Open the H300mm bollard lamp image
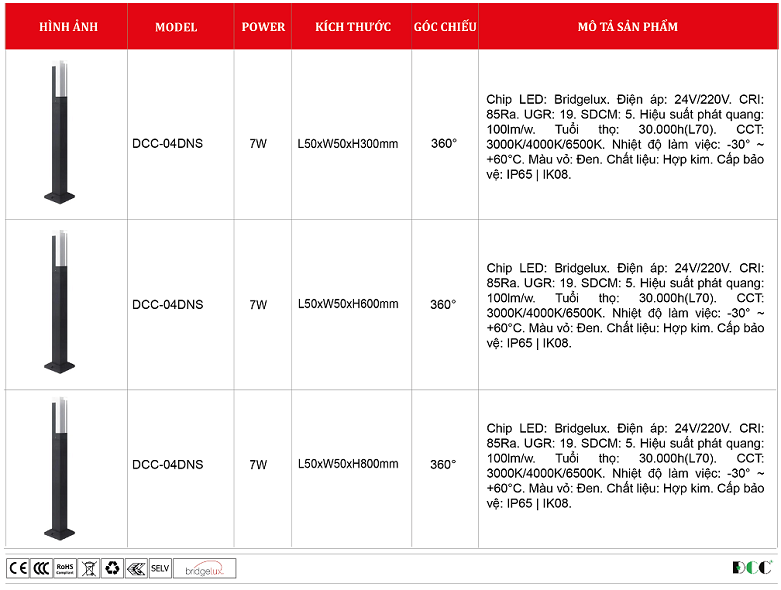The height and width of the screenshot is (590, 781). click(x=62, y=135)
